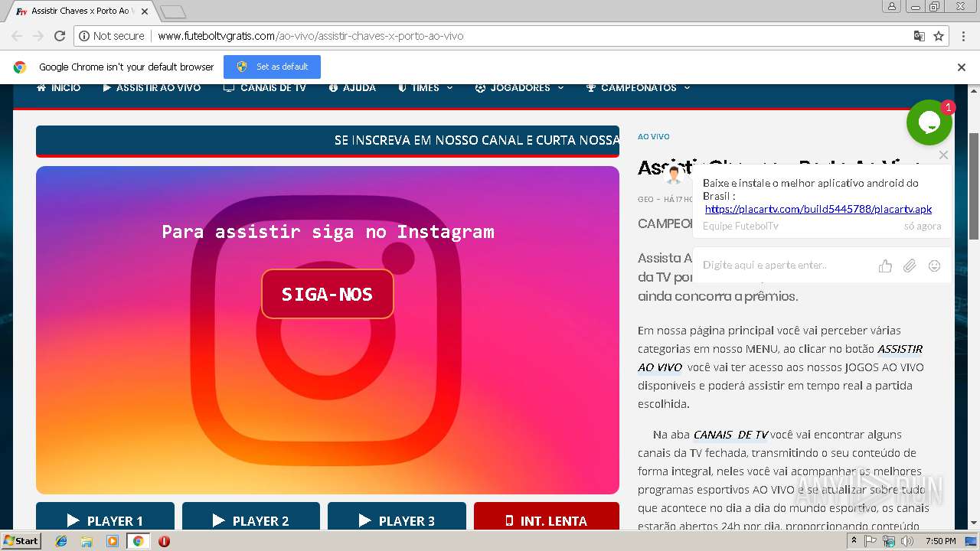Image resolution: width=980 pixels, height=551 pixels.
Task: Click the address bar URL
Action: pyautogui.click(x=310, y=36)
